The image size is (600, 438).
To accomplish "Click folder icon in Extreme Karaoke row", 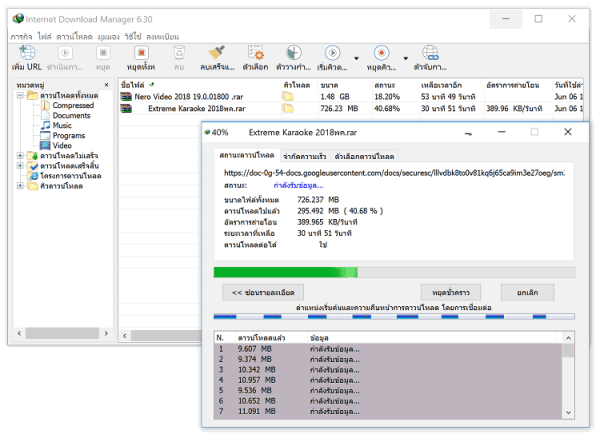I will [288, 109].
